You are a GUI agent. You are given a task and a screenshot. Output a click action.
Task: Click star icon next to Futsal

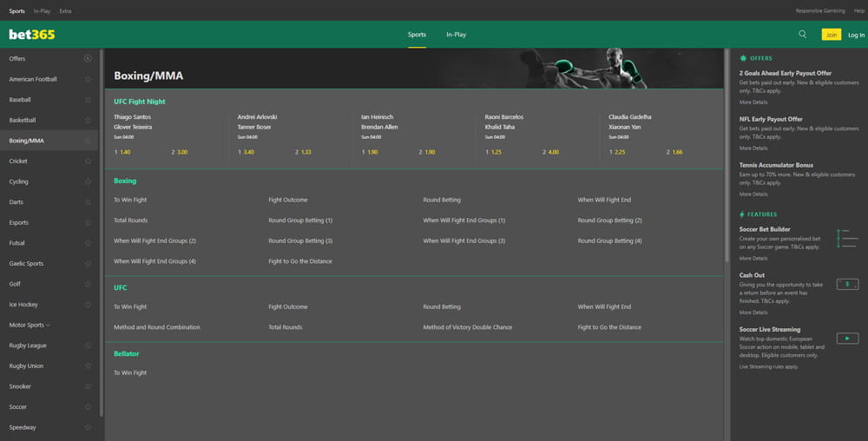[88, 243]
